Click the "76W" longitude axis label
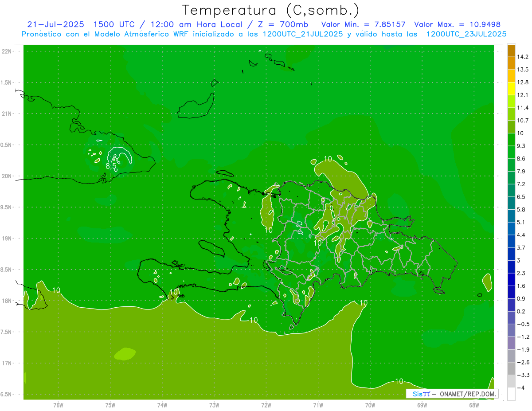The height and width of the screenshot is (411, 532). point(58,405)
